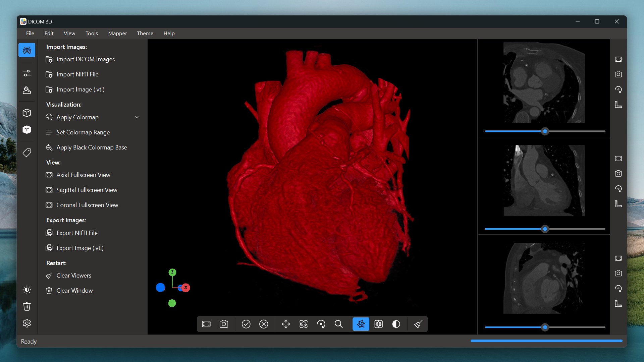Open the Theme menu
The height and width of the screenshot is (362, 644).
click(145, 33)
